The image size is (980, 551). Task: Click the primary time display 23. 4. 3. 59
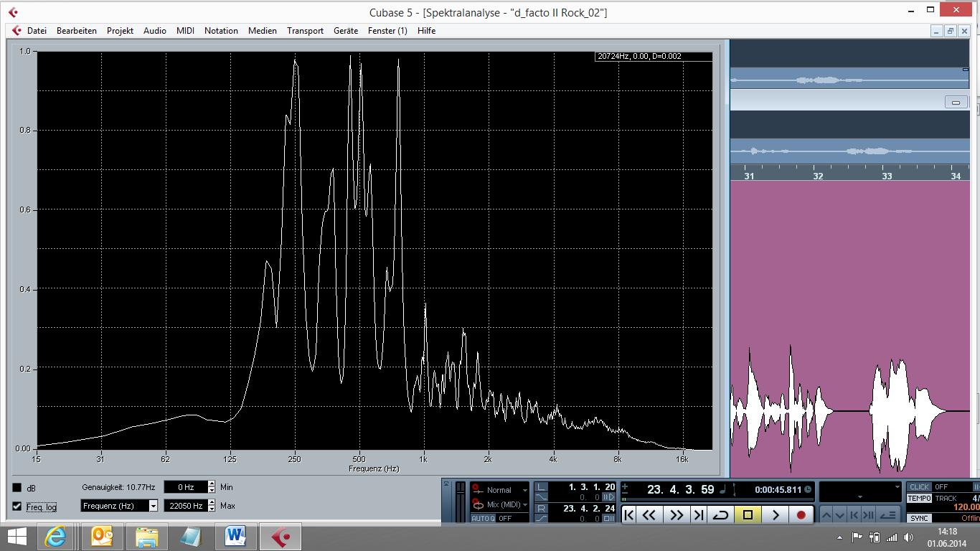(680, 489)
